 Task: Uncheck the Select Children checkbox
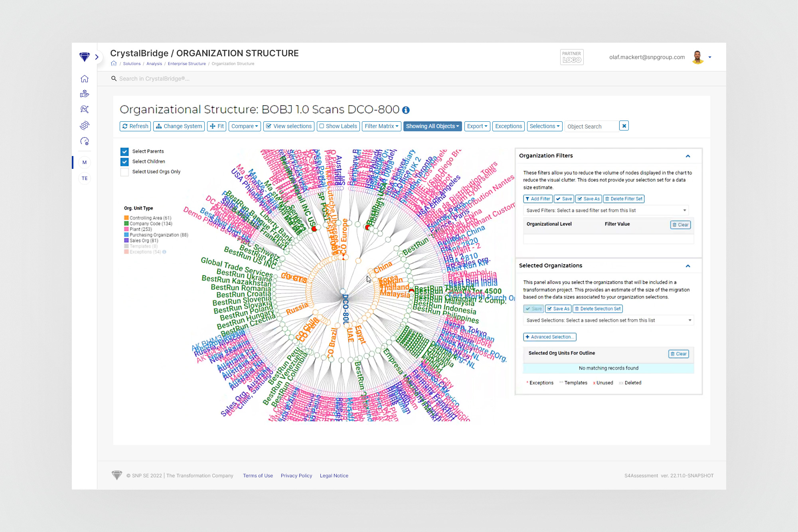click(x=124, y=162)
